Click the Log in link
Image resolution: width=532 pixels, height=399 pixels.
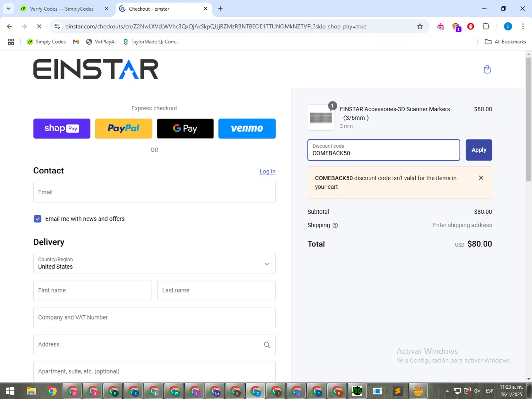[x=267, y=172]
